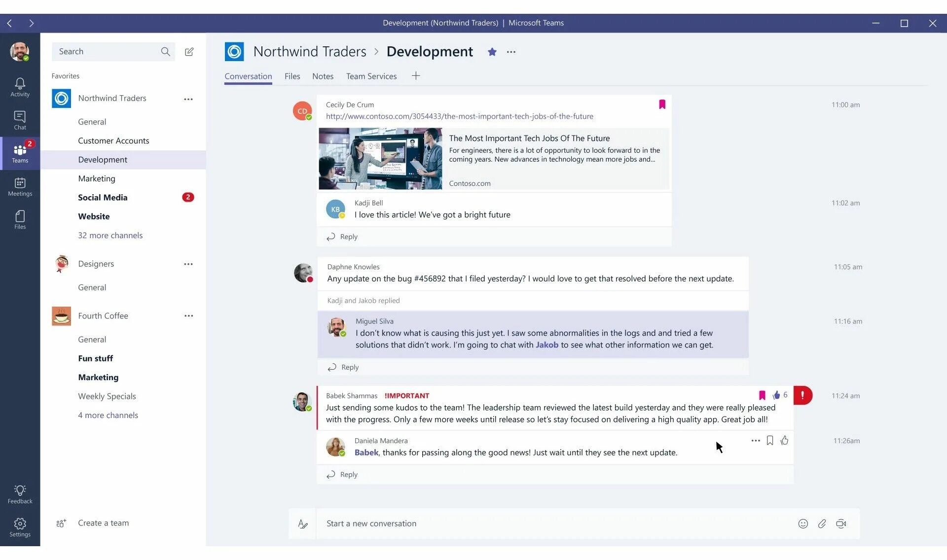Open the Feedback lightbulb icon
This screenshot has height=560, width=947.
pyautogui.click(x=20, y=494)
